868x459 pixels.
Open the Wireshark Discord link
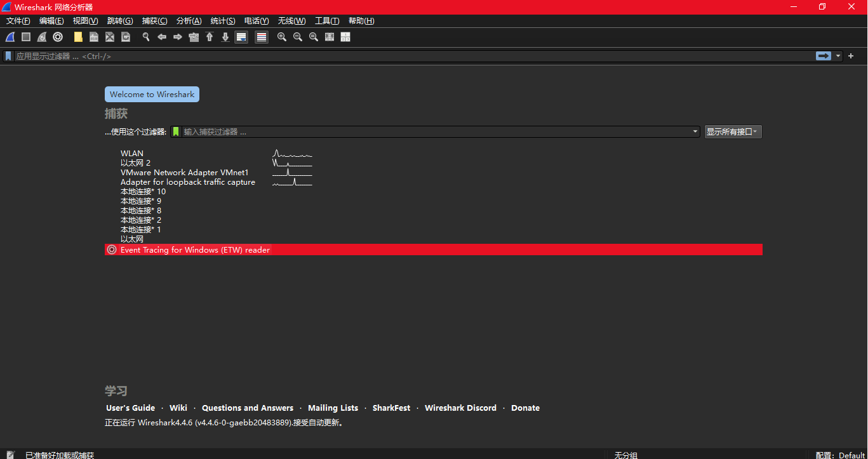pyautogui.click(x=460, y=408)
